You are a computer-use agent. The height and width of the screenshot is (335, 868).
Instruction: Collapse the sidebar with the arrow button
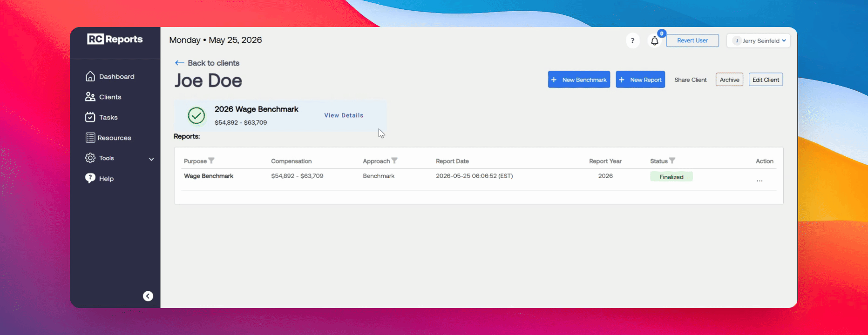click(x=148, y=296)
